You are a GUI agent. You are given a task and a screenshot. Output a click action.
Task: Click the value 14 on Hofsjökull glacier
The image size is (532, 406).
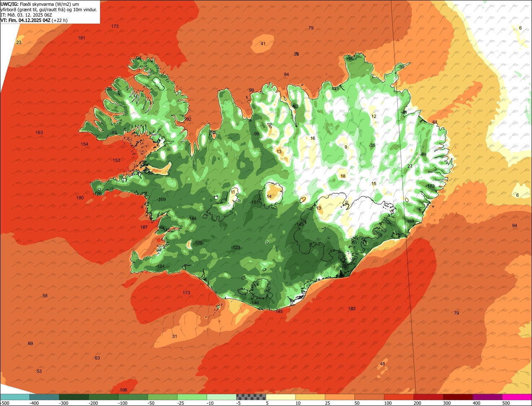(269, 197)
